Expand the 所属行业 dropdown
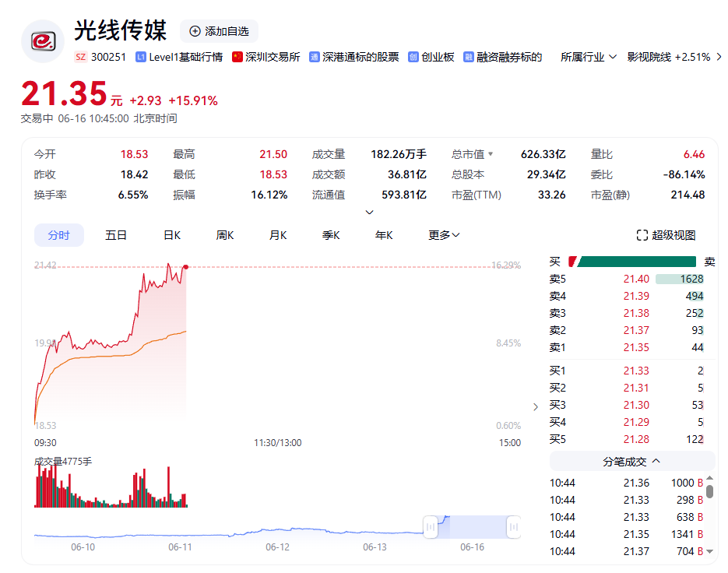Image resolution: width=728 pixels, height=573 pixels. click(589, 57)
